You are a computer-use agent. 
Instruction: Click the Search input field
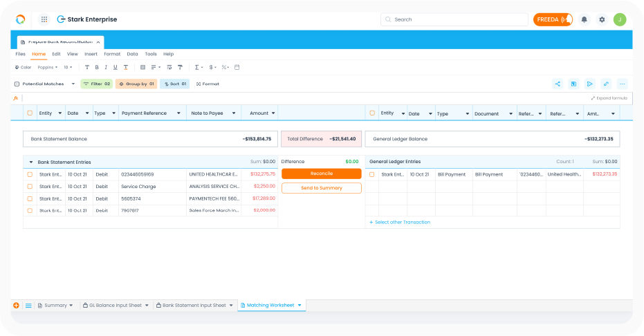pyautogui.click(x=453, y=19)
